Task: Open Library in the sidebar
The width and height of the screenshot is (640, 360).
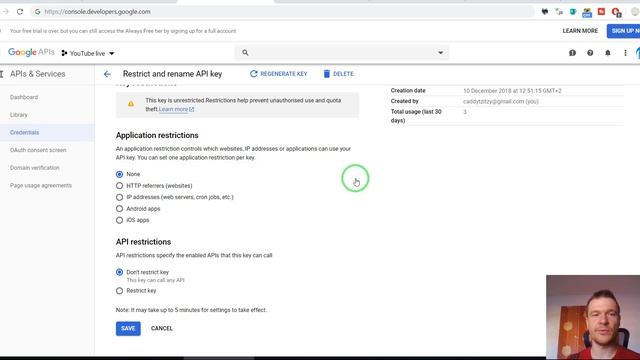Action: click(19, 115)
